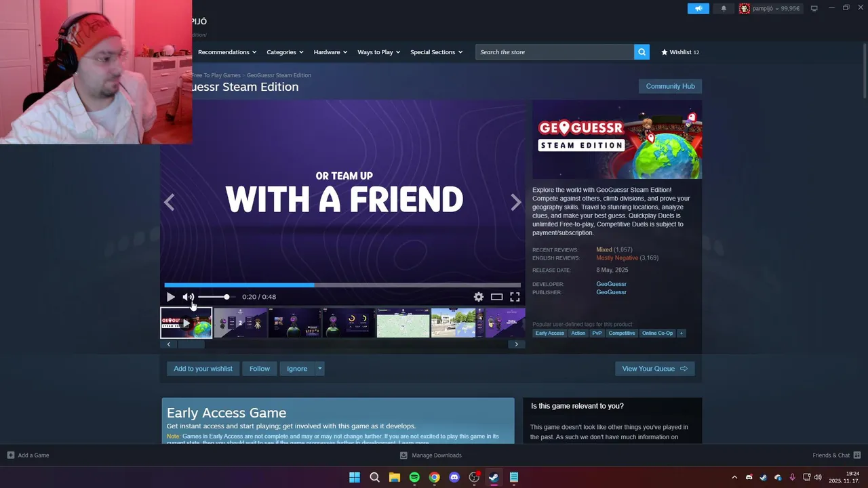Click the Manage Downloads icon
Image resolution: width=868 pixels, height=488 pixels.
[403, 455]
